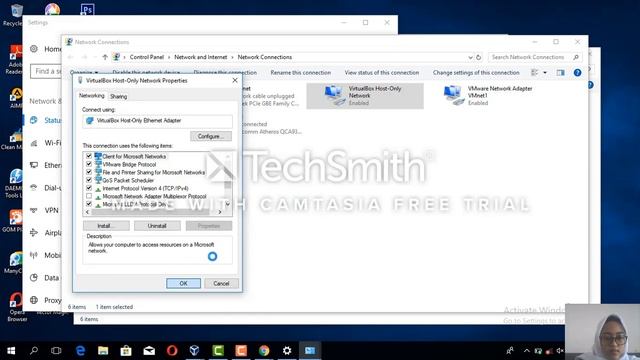This screenshot has height=360, width=640.
Task: Click View status of this connection
Action: pos(382,73)
